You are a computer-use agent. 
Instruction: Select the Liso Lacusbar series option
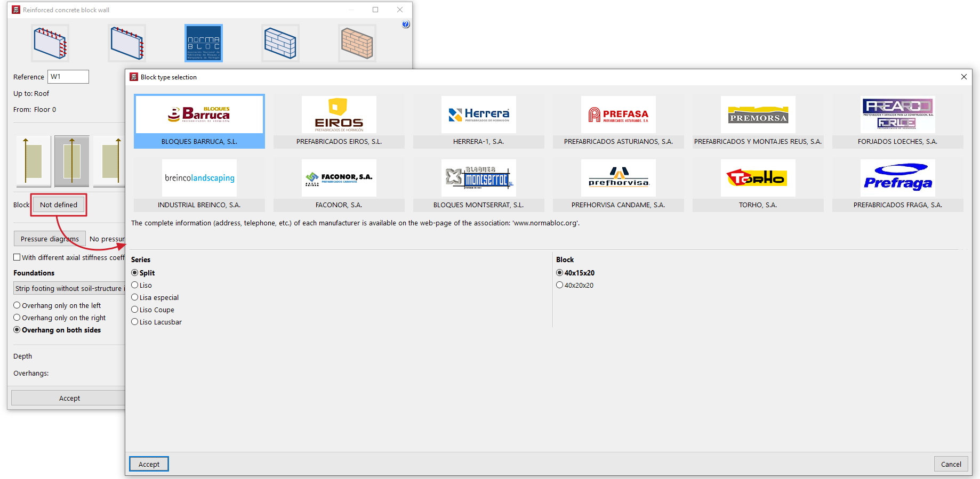pyautogui.click(x=135, y=322)
